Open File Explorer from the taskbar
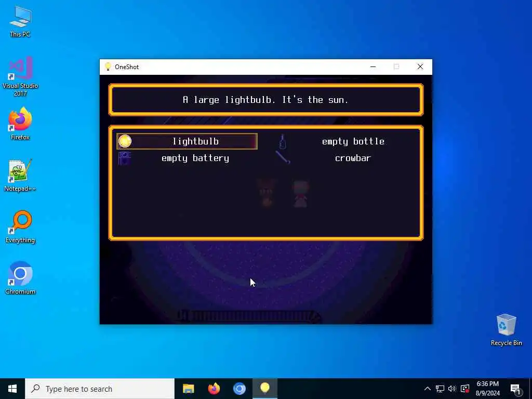Viewport: 532px width, 399px height. click(x=188, y=389)
